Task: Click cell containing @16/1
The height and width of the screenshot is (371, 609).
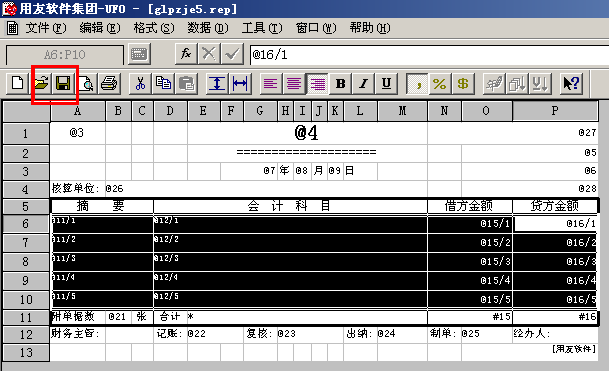Action: pos(555,224)
